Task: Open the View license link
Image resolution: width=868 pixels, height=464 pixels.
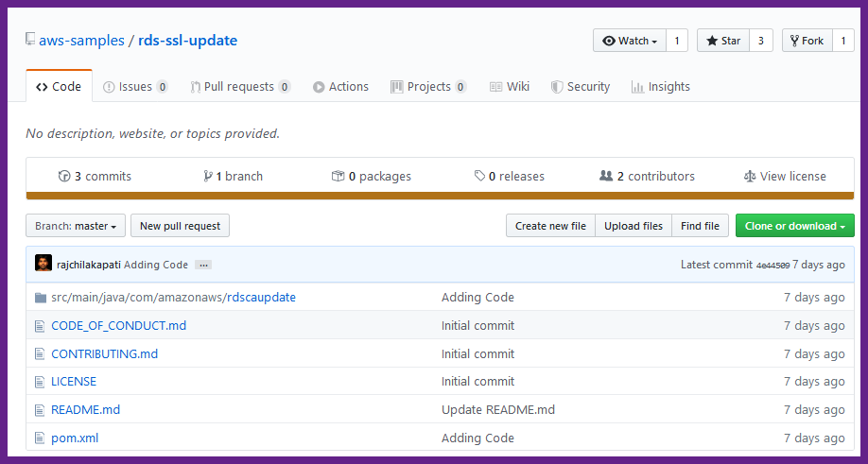Action: point(785,177)
